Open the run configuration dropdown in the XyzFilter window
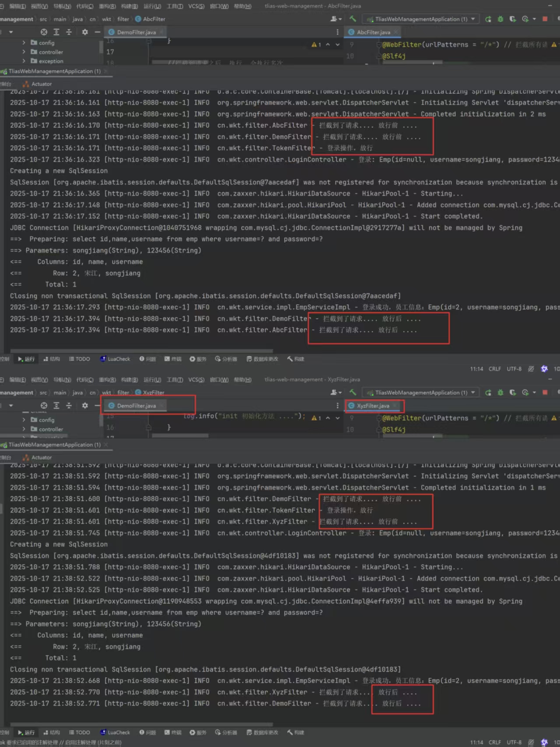This screenshot has width=560, height=747. click(473, 393)
